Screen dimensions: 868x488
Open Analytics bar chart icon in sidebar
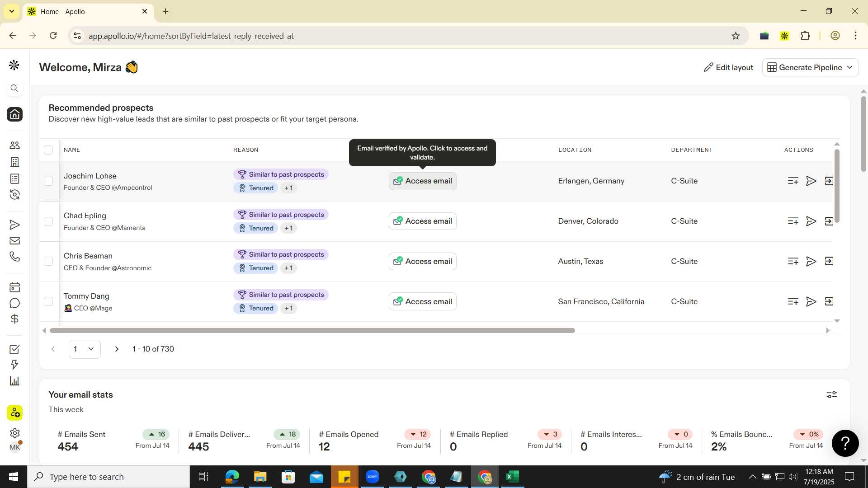pyautogui.click(x=14, y=381)
